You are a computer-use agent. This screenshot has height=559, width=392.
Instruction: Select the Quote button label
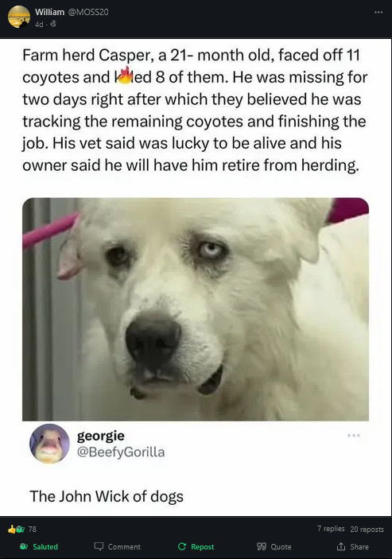[x=281, y=546]
